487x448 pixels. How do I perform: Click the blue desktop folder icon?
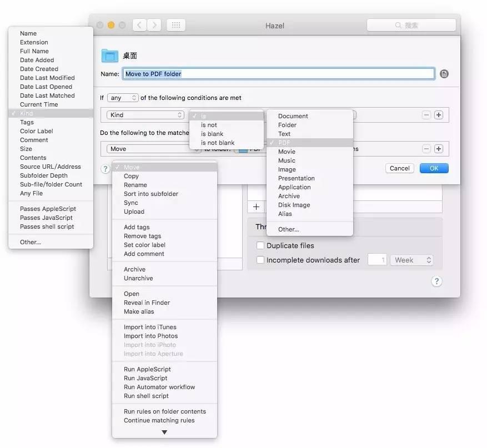click(109, 56)
